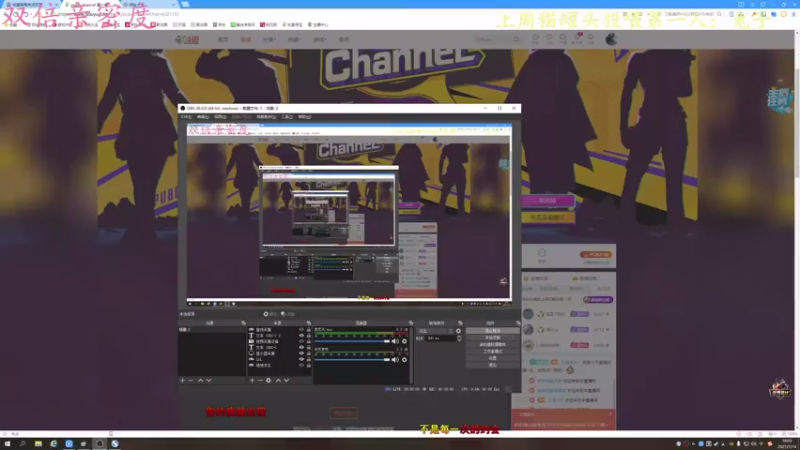Click the 设置 button in OBS controls

[492, 358]
